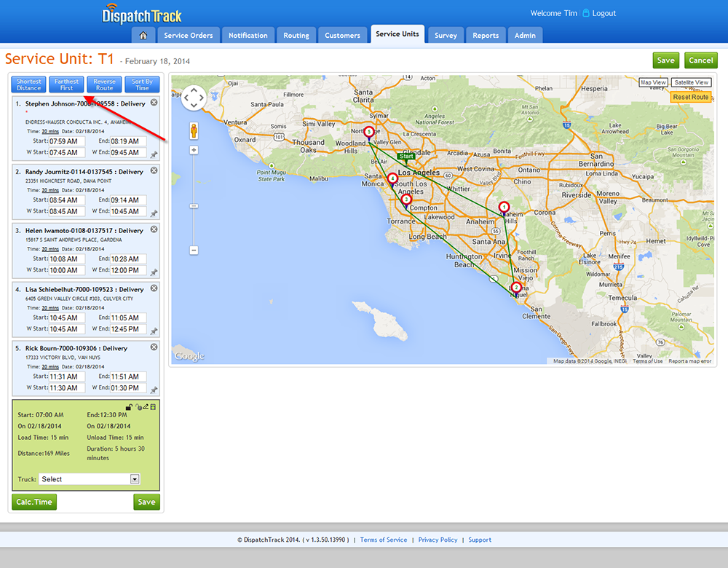Switch back to Map View

pyautogui.click(x=653, y=82)
